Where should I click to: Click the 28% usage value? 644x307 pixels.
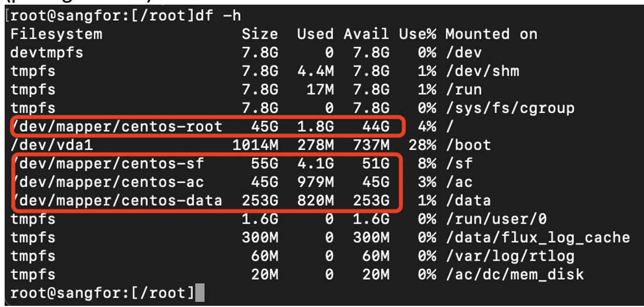pyautogui.click(x=422, y=145)
